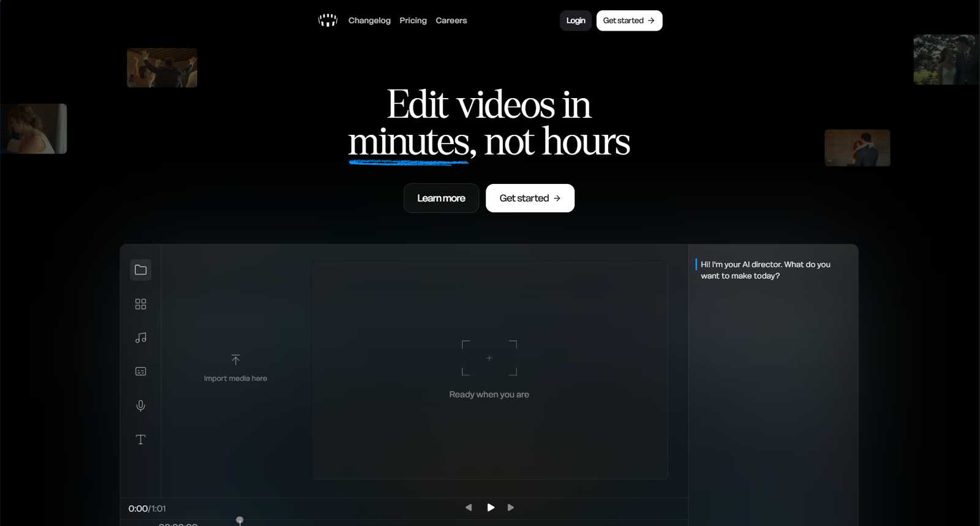
Task: Open the thumbnail of the couple dancing indoors
Action: click(858, 148)
